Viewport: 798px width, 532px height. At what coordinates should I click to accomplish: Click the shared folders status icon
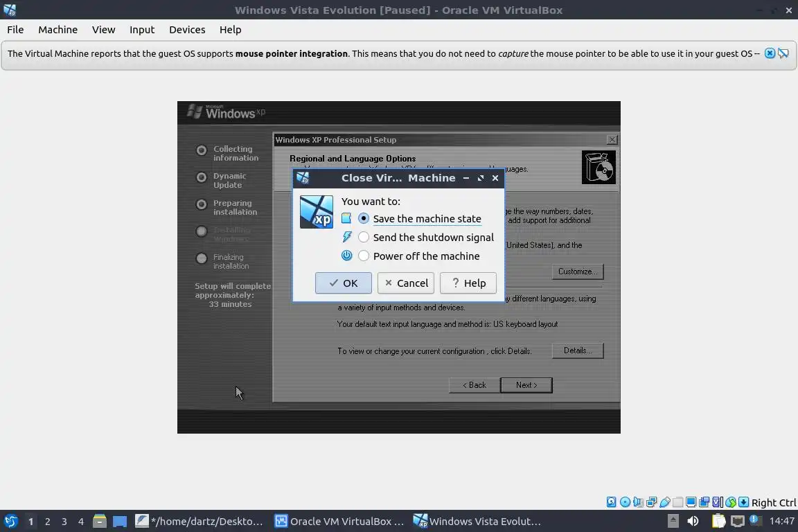pyautogui.click(x=678, y=502)
